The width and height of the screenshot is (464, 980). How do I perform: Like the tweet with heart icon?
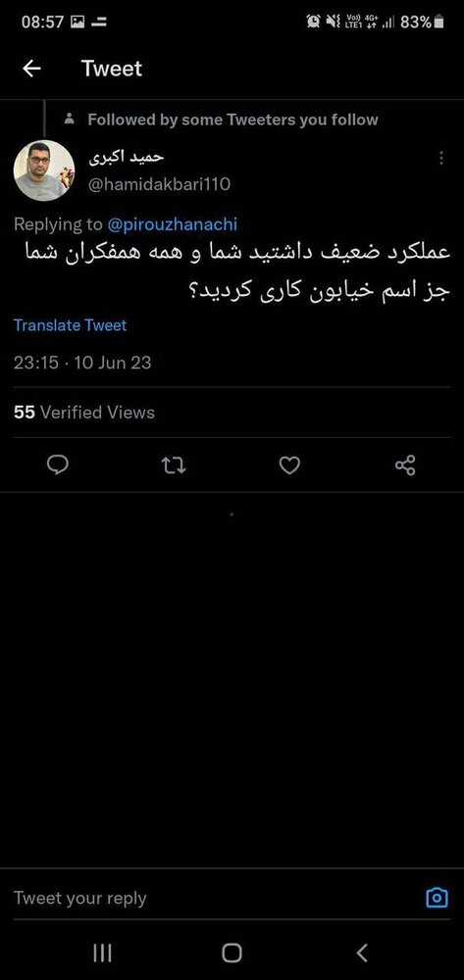(289, 465)
